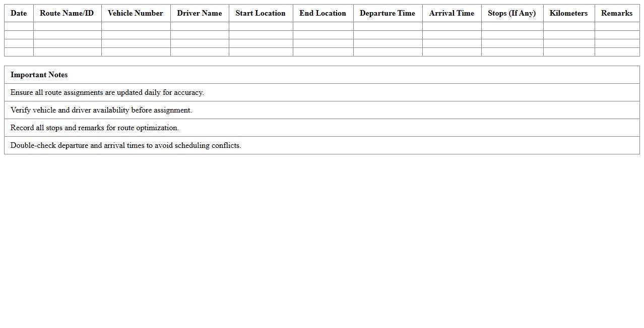Select the End Location column header
Viewport: 644px width, 328px height.
323,13
